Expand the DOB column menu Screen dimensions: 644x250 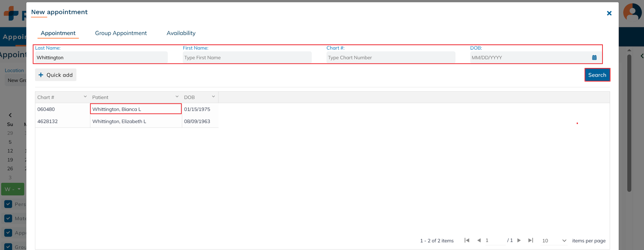pyautogui.click(x=213, y=97)
